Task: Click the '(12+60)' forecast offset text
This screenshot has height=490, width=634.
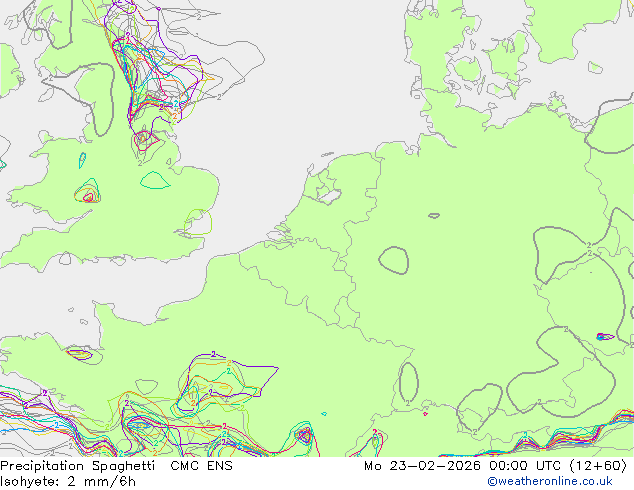Action: (x=598, y=466)
